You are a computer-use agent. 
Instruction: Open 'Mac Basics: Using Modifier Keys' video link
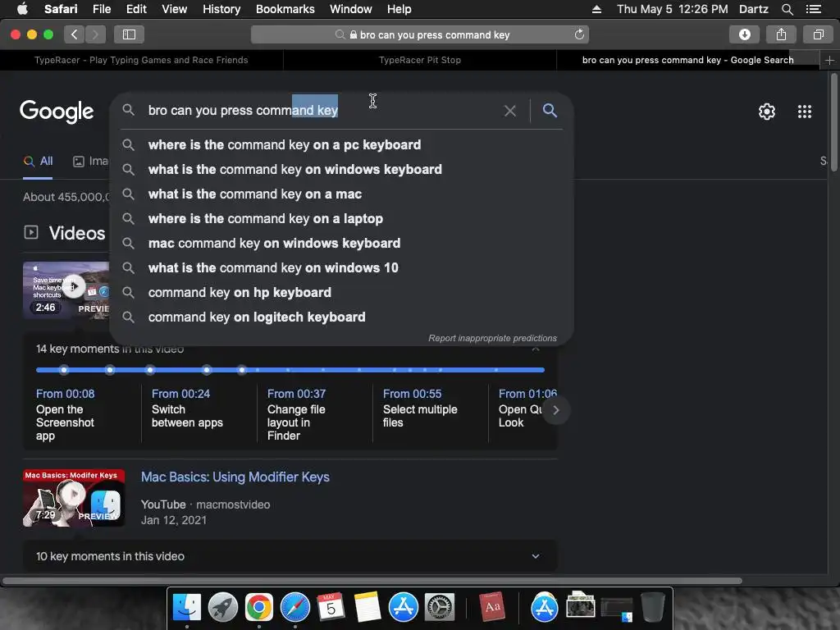[235, 477]
